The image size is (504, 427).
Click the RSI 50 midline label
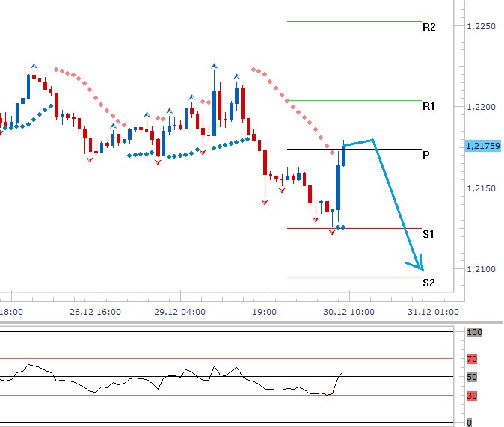pos(472,377)
